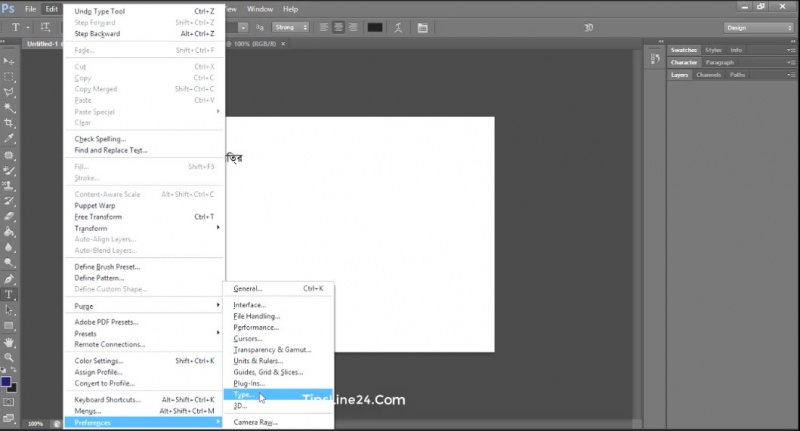The width and height of the screenshot is (800, 431).
Task: Open the Swatches panel options menu
Action: (x=791, y=50)
